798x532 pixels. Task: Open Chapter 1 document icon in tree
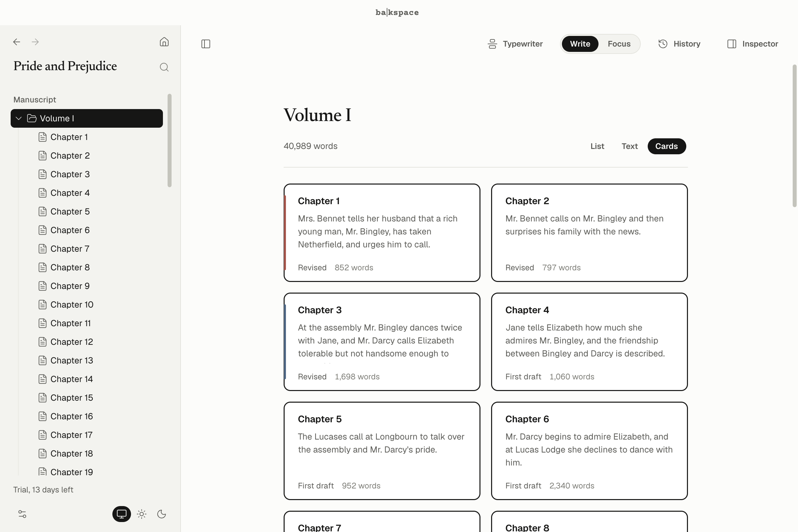(x=43, y=137)
